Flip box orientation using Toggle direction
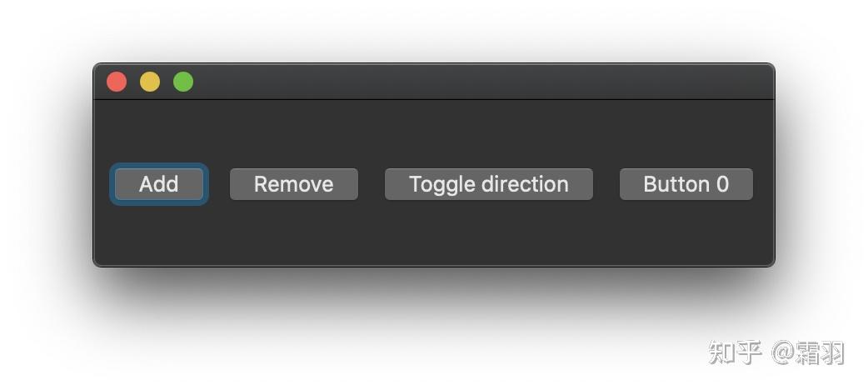The width and height of the screenshot is (868, 390). pyautogui.click(x=488, y=184)
